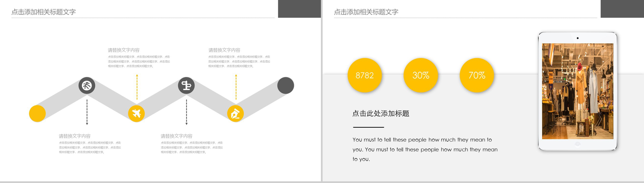Select the empty dark gray circle ending the zigzag

[286, 86]
